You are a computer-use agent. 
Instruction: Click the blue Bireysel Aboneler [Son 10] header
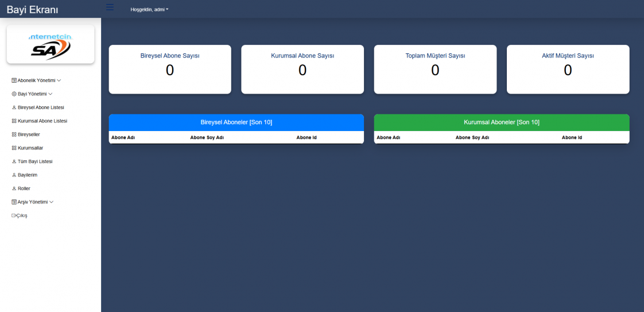236,122
